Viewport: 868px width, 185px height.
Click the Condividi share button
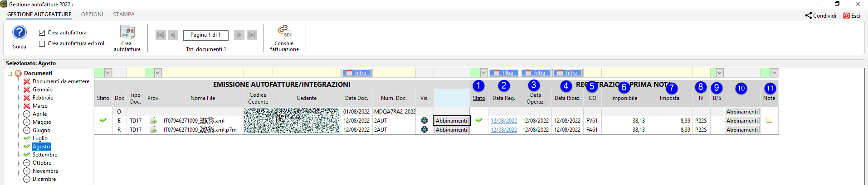pos(820,15)
